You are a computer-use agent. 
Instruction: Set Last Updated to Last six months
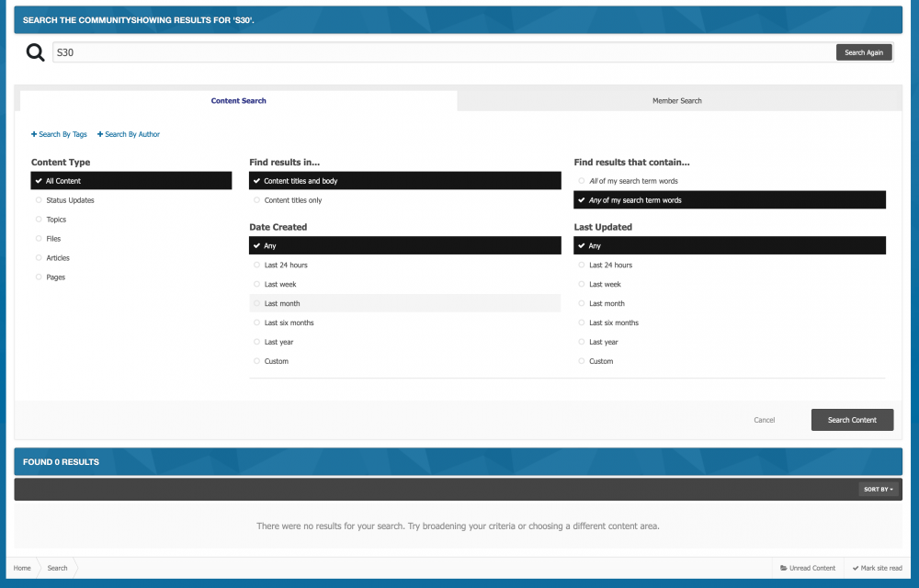(730, 322)
